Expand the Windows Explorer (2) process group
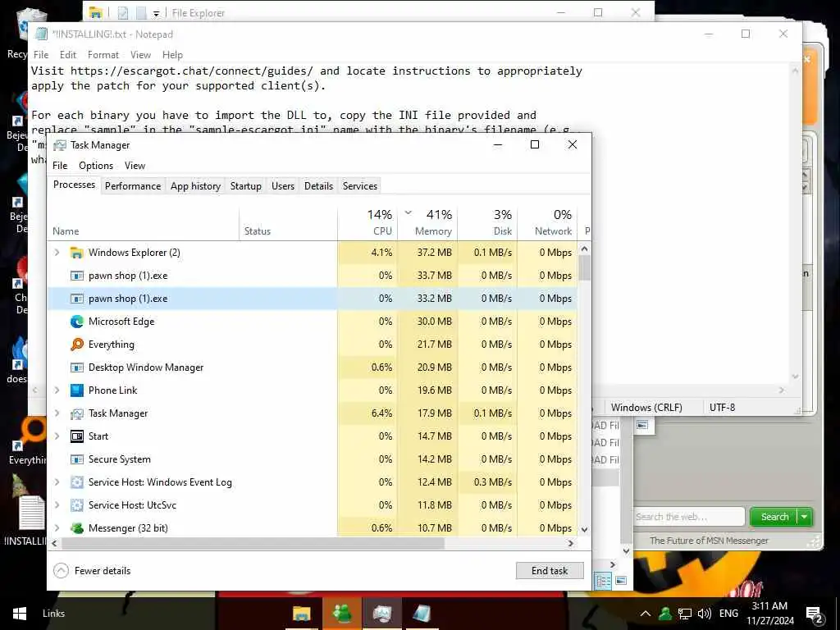Image resolution: width=840 pixels, height=630 pixels. pos(57,253)
